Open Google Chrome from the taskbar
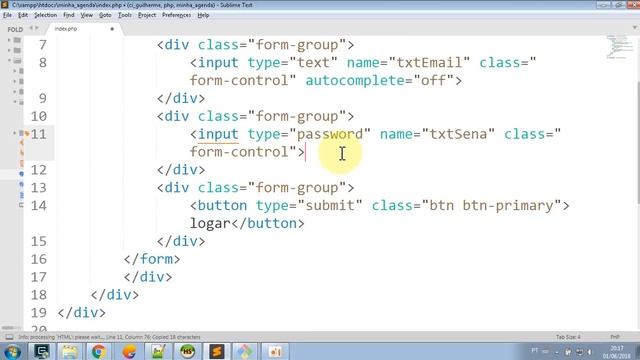Viewport: 640px width, 360px height. click(x=99, y=352)
